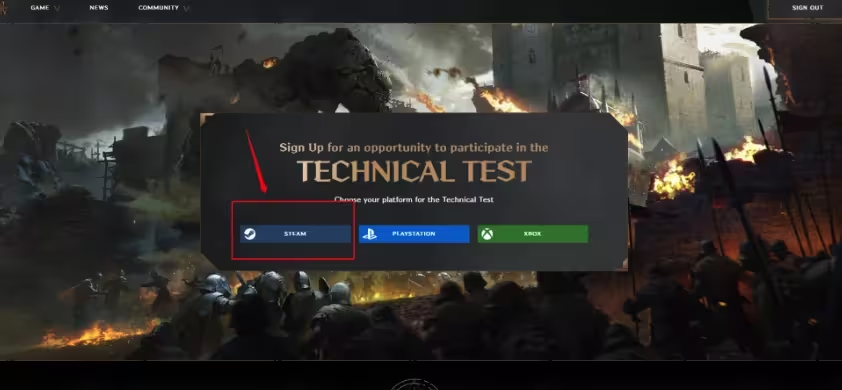842x390 pixels.
Task: Click the 'Choose your platform' instruction text
Action: [413, 199]
